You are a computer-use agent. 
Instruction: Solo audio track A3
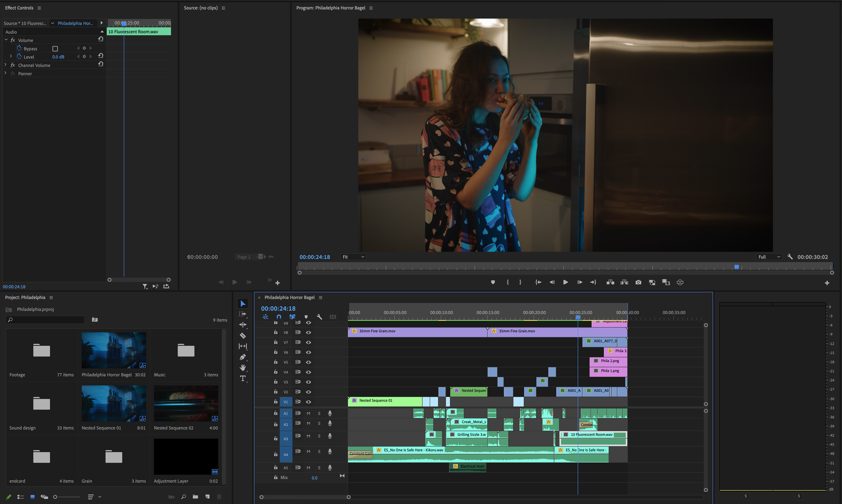319,436
